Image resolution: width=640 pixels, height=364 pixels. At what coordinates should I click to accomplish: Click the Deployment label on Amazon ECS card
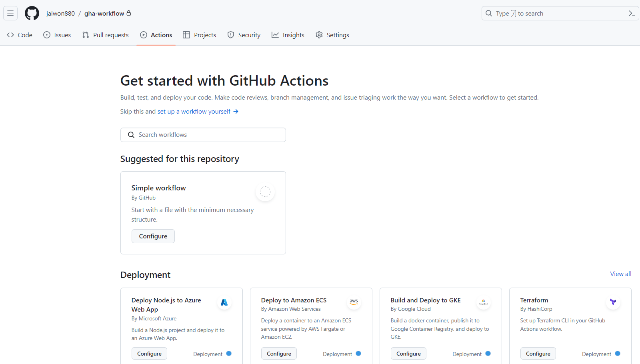point(338,354)
